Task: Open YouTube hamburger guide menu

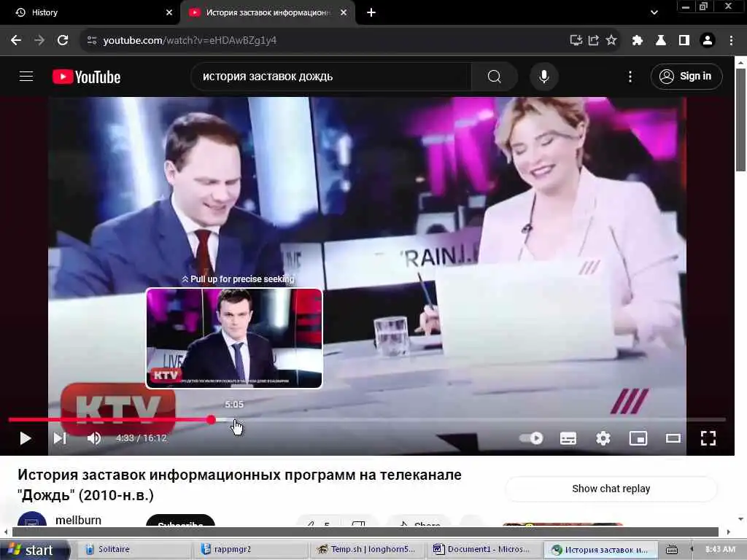Action: [x=26, y=76]
